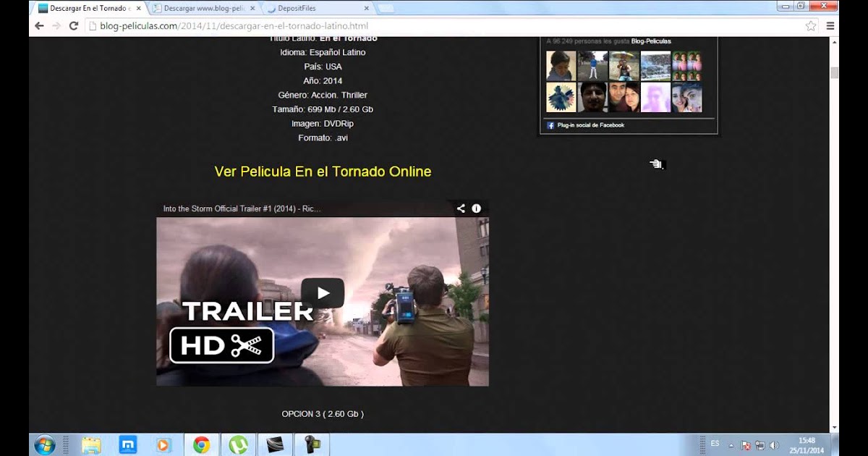
Task: Click the vertical scrollbar thumb
Action: click(x=834, y=72)
